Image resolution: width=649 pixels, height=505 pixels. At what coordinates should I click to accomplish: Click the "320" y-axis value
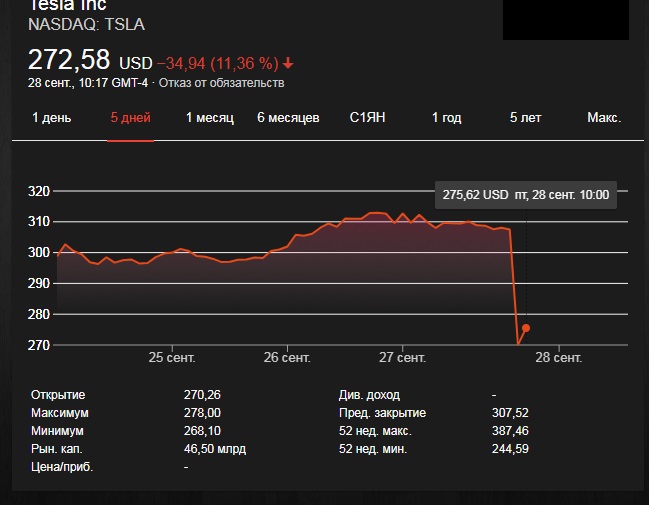39,191
